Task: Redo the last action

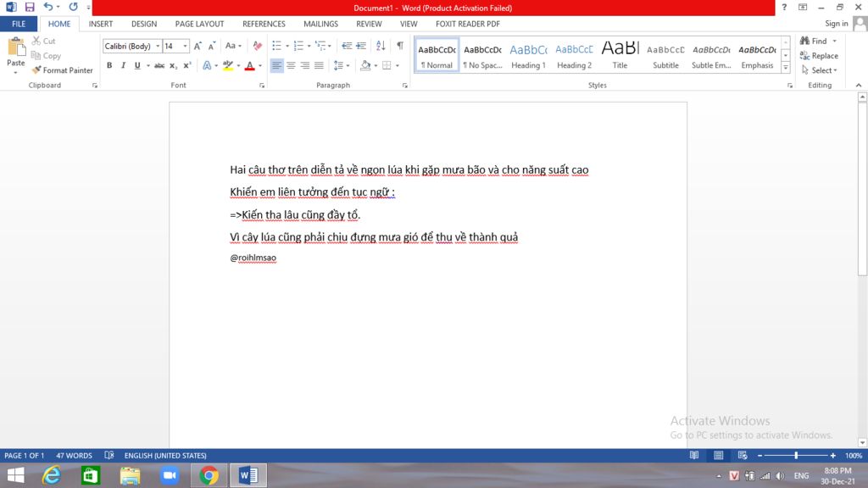Action: pos(73,7)
